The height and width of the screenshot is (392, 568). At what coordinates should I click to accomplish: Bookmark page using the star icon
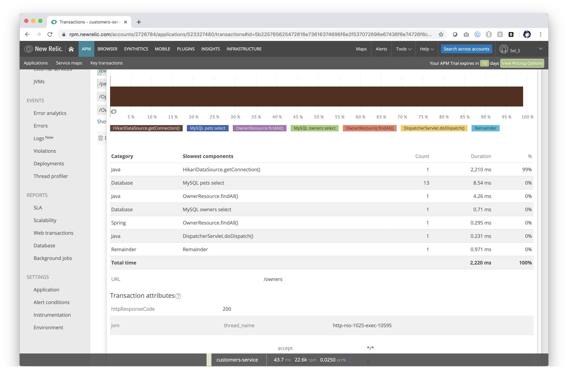coord(441,34)
